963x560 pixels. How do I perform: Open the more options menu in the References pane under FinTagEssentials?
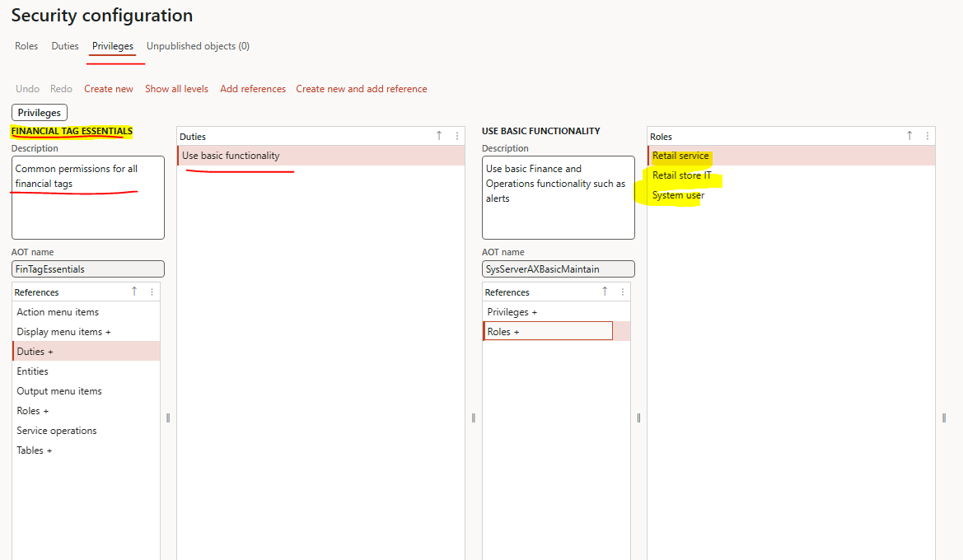click(152, 292)
